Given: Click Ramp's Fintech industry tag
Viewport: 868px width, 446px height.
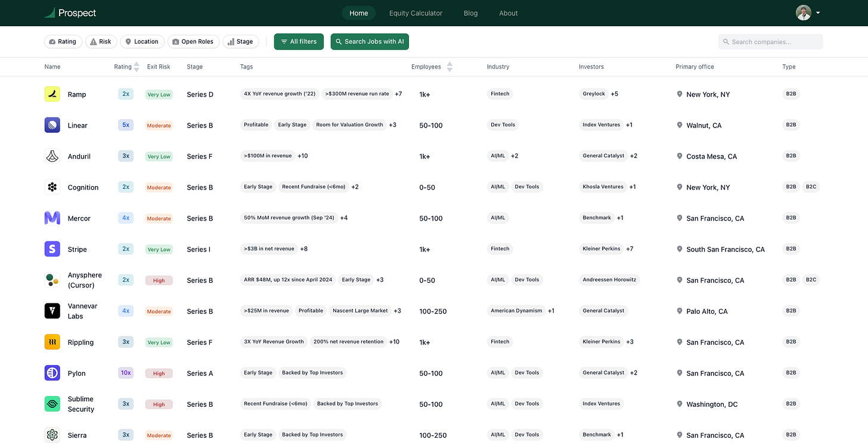Looking at the screenshot, I should pos(500,94).
